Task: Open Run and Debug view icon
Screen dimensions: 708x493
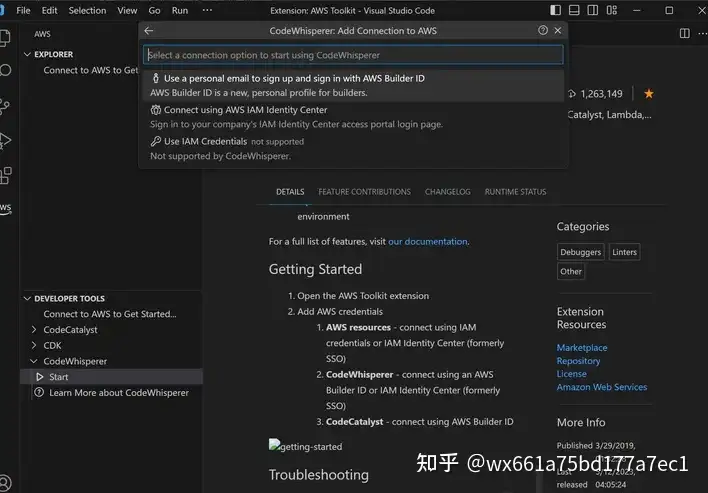Action: [x=5, y=141]
